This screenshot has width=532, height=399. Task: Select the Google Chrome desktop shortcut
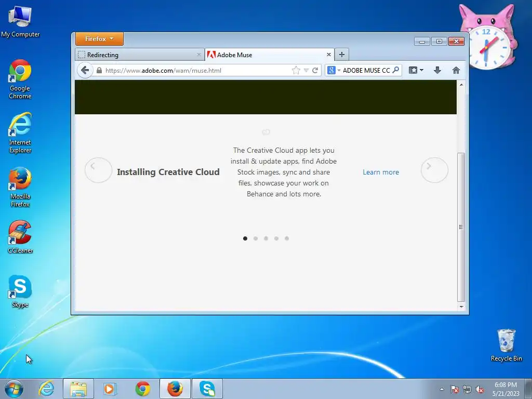pos(20,79)
